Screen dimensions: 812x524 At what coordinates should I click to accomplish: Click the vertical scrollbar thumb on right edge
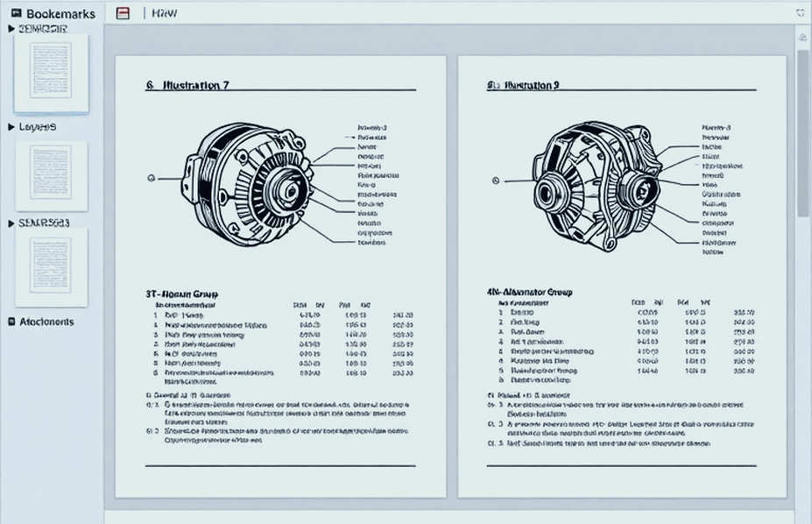click(x=802, y=133)
